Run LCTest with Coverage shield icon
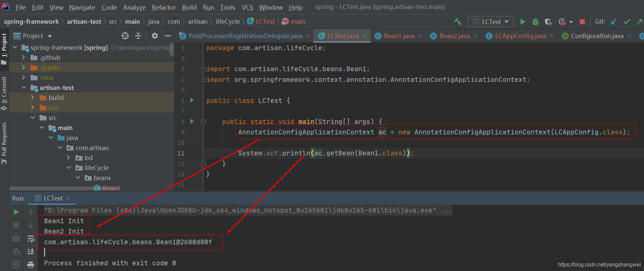 548,22
